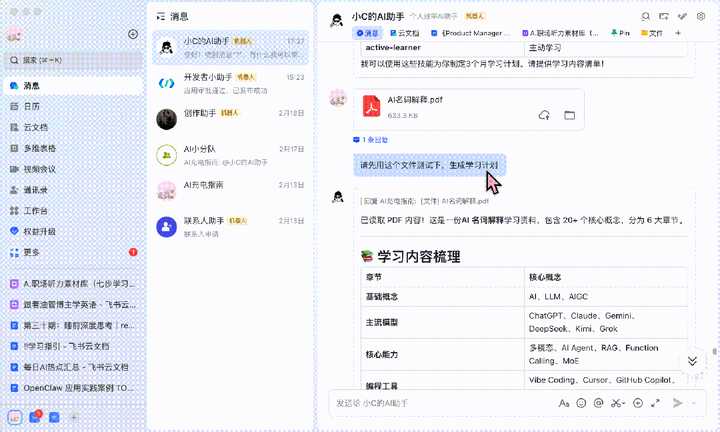Open the 开发者小助手 conversation
This screenshot has width=720, height=432.
[x=231, y=84]
